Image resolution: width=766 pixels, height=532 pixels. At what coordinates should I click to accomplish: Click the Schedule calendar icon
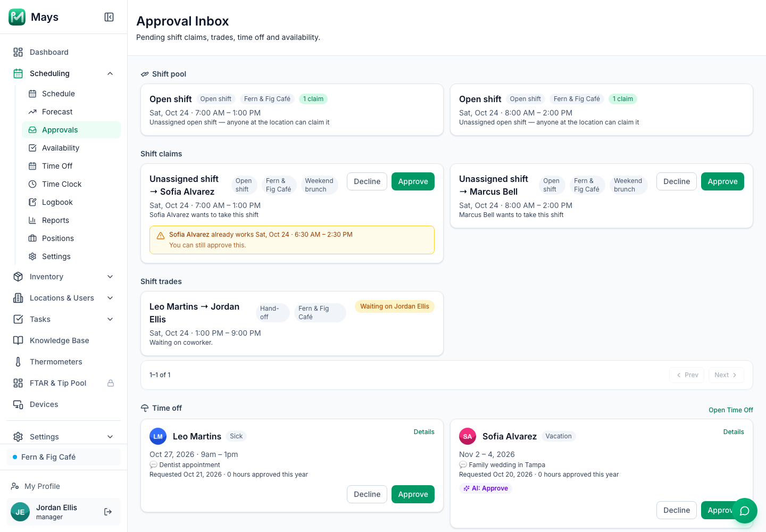32,94
